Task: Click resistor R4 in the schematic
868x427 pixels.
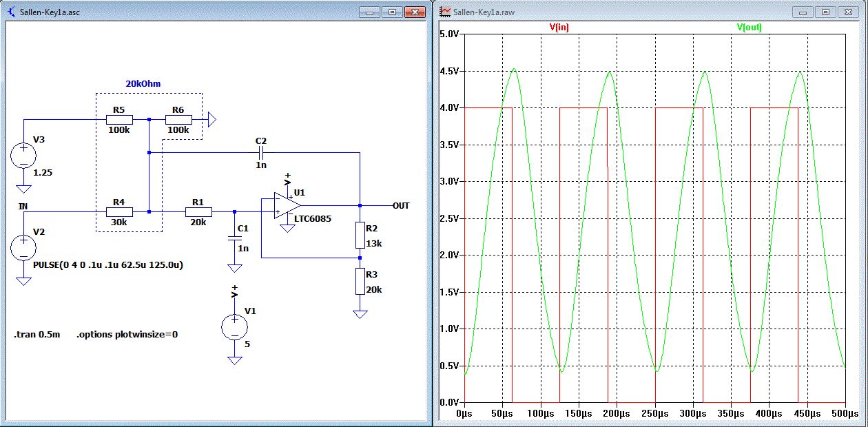Action: click(118, 211)
